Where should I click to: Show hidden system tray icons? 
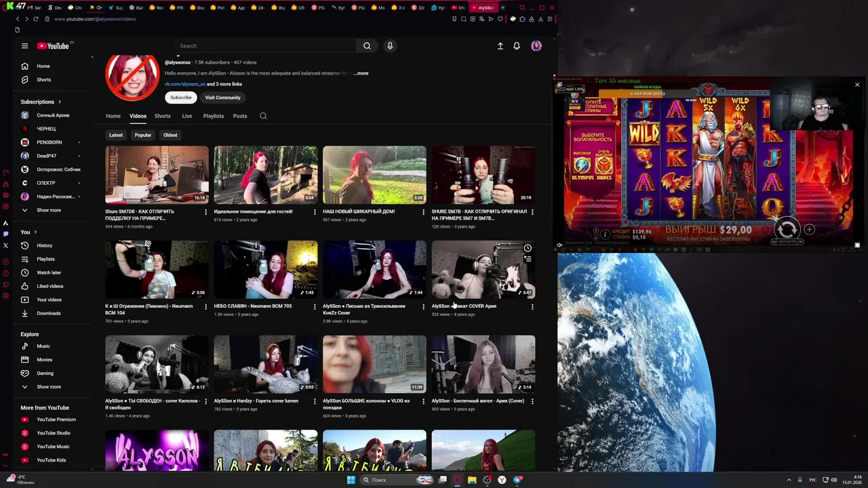coord(789,480)
